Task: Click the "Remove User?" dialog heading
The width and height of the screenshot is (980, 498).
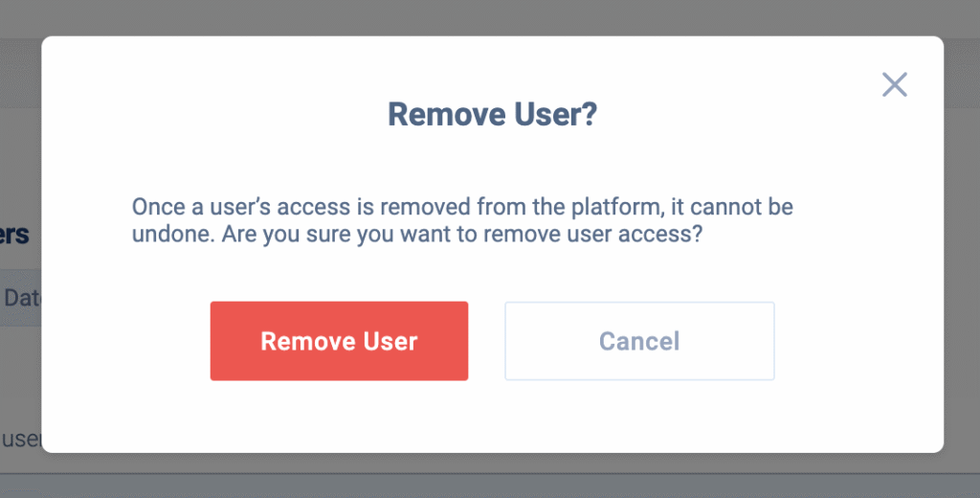Action: (492, 115)
